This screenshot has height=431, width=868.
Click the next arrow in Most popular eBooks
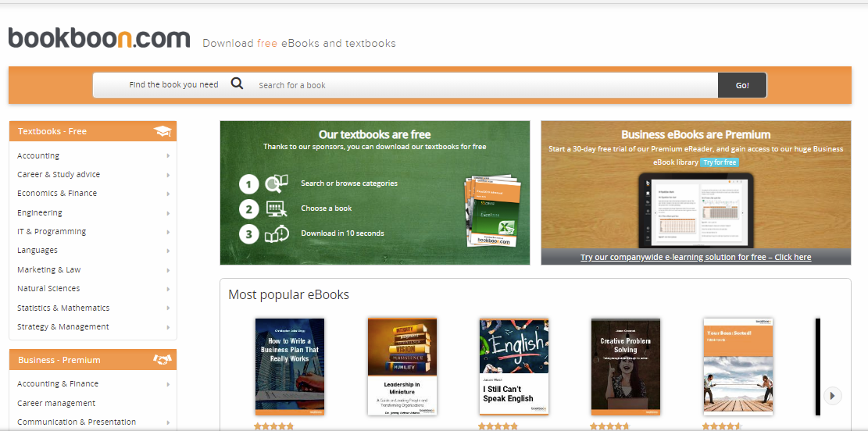click(833, 396)
